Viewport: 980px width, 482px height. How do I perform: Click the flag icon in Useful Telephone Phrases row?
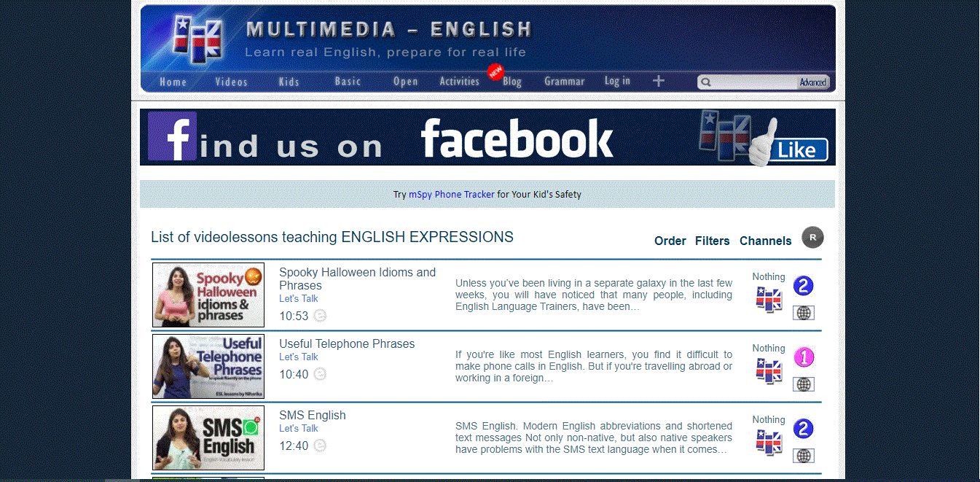pos(769,371)
